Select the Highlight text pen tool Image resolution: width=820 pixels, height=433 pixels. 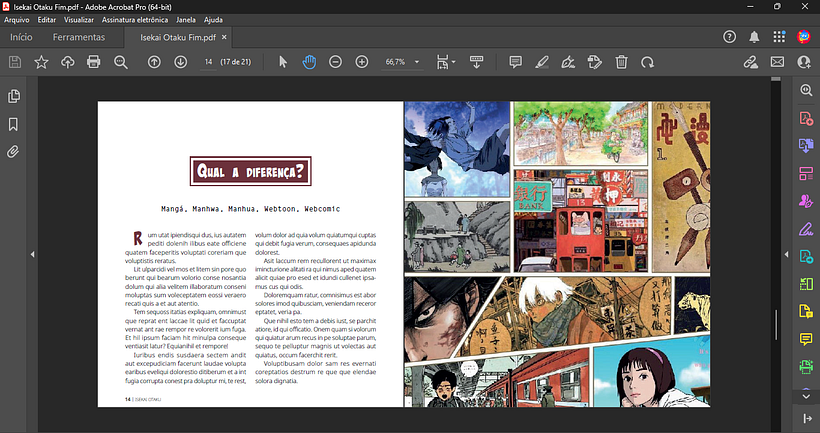pyautogui.click(x=542, y=62)
